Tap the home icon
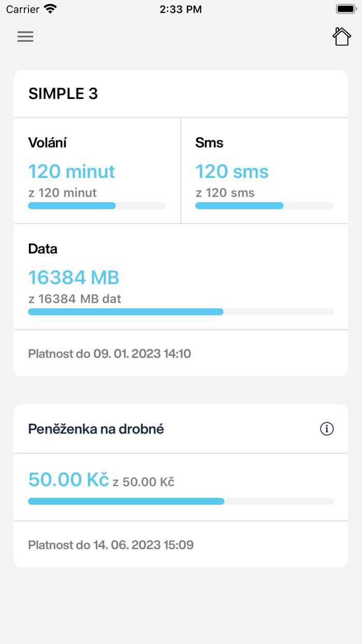 [x=341, y=36]
